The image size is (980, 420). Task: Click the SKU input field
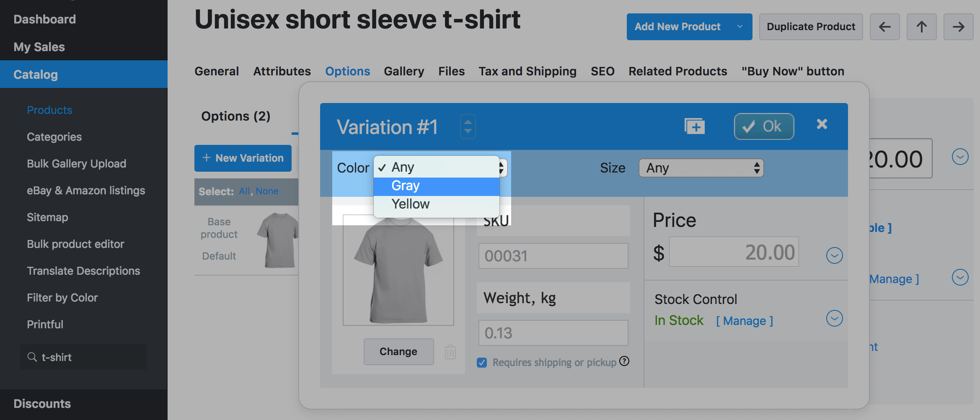[553, 256]
